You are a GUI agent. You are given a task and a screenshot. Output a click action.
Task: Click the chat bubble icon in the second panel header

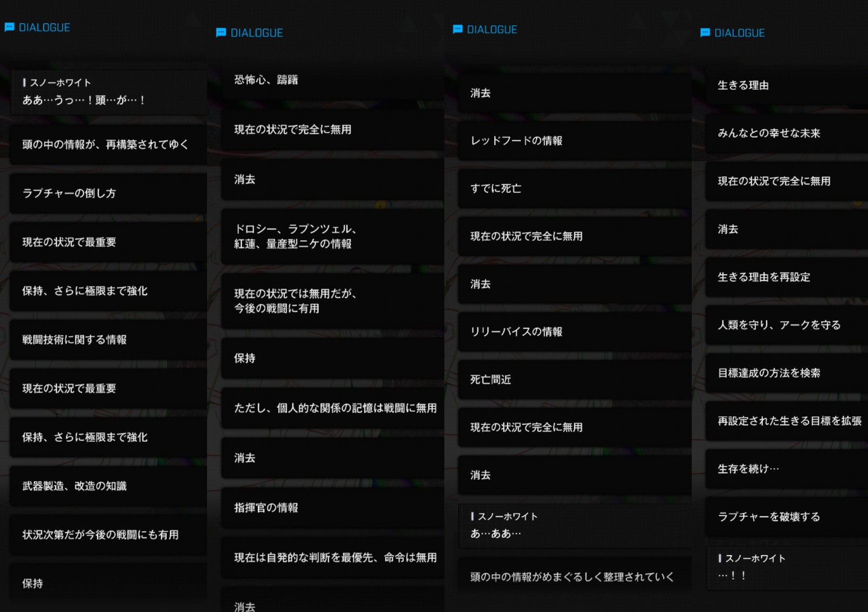point(221,33)
